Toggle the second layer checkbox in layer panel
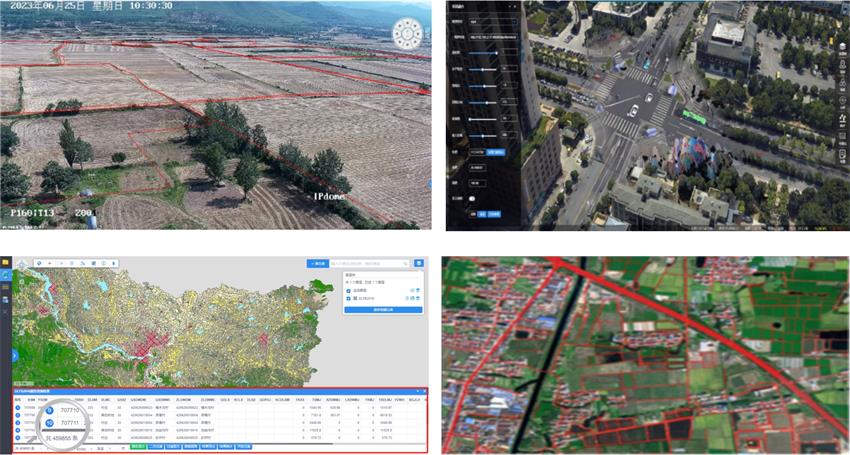Viewport: 850px width, 455px height. pyautogui.click(x=348, y=298)
